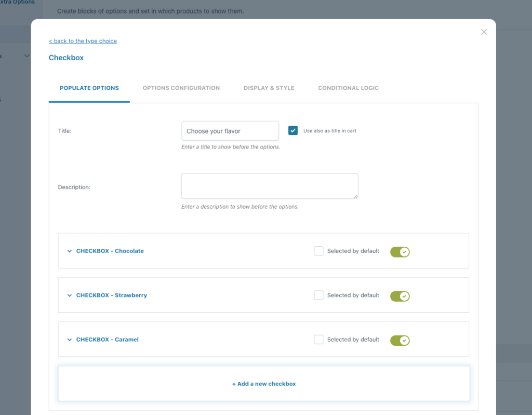Image resolution: width=532 pixels, height=415 pixels.
Task: Click the Title input field
Action: point(230,131)
